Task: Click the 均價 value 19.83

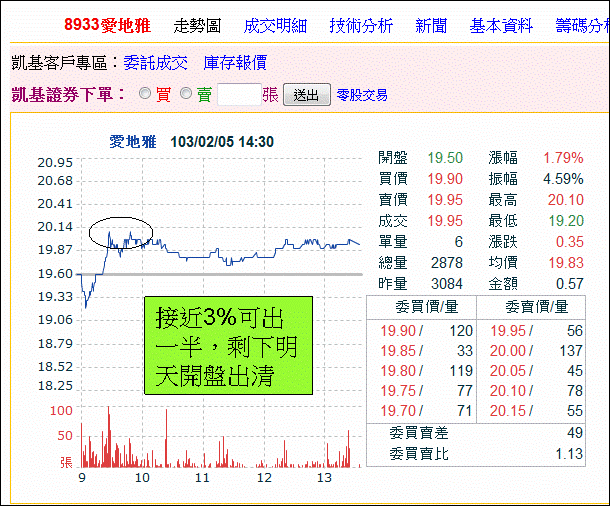Action: coord(566,263)
